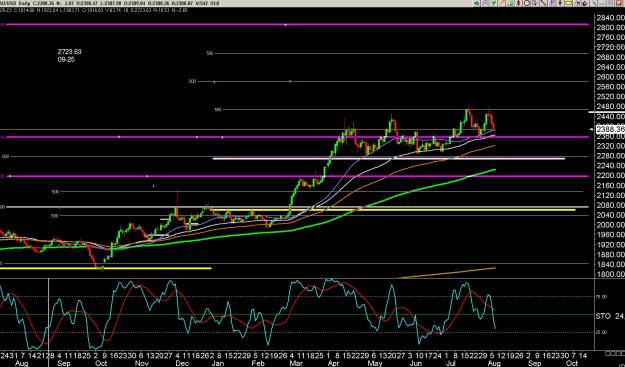Click the current price box 2388.36
Image resolution: width=625 pixels, height=367 pixels.
pos(610,129)
